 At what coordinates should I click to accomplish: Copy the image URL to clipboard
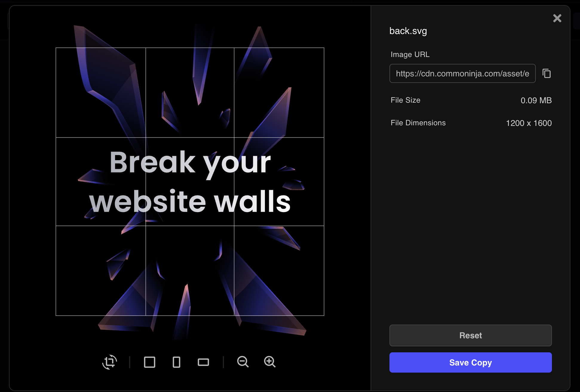click(547, 73)
